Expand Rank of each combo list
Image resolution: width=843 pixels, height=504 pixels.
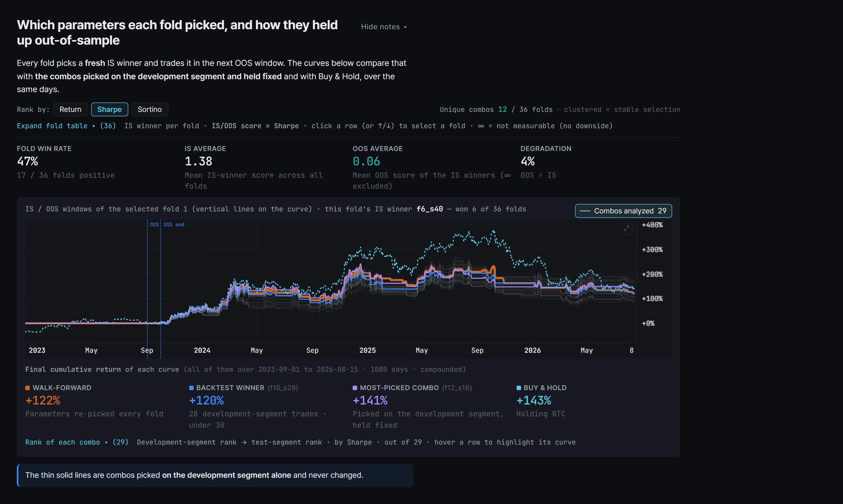click(x=77, y=442)
